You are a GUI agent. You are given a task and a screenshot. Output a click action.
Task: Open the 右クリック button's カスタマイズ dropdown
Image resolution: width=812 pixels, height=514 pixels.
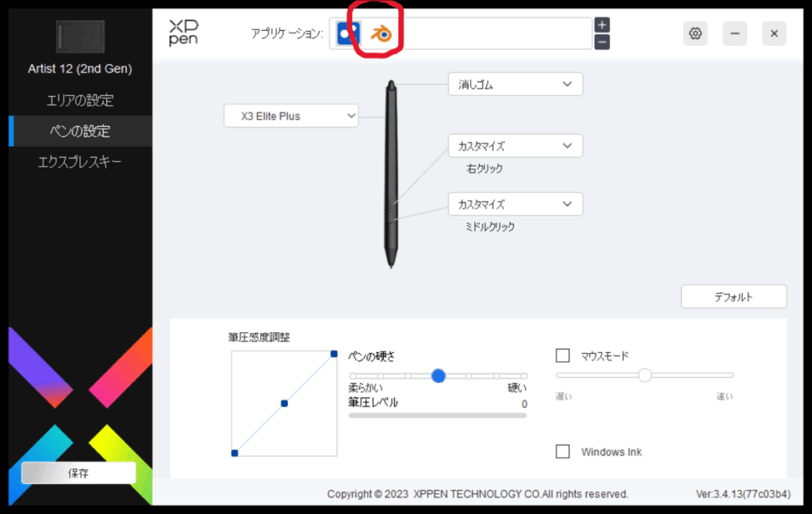515,146
